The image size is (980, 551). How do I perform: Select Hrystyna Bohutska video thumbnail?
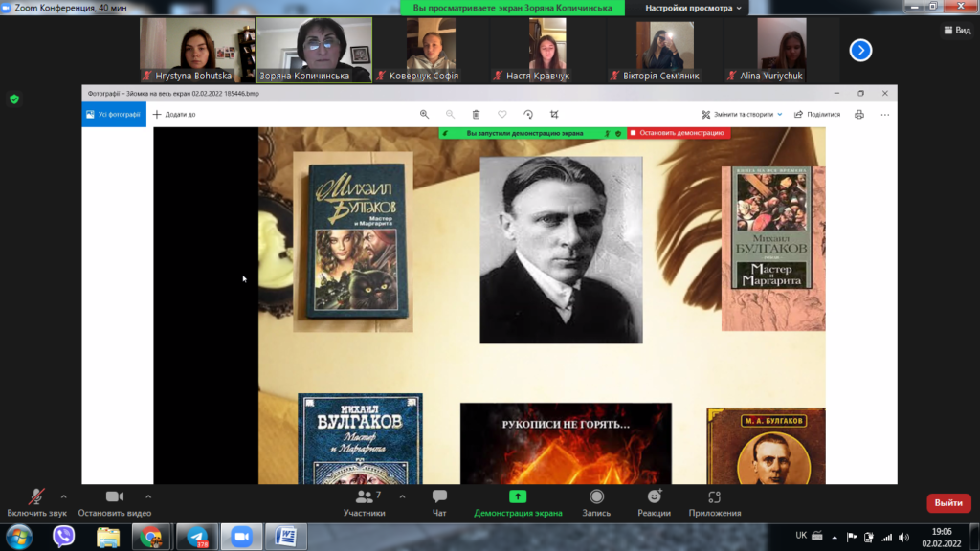197,50
